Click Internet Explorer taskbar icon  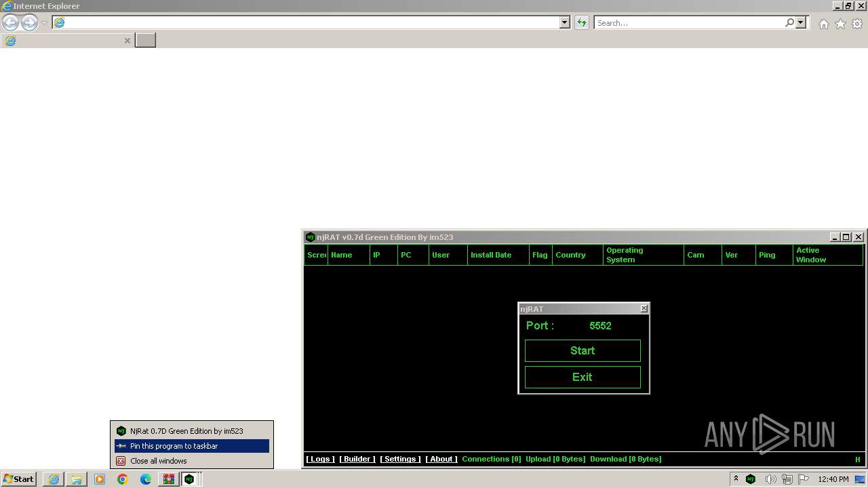pyautogui.click(x=54, y=479)
